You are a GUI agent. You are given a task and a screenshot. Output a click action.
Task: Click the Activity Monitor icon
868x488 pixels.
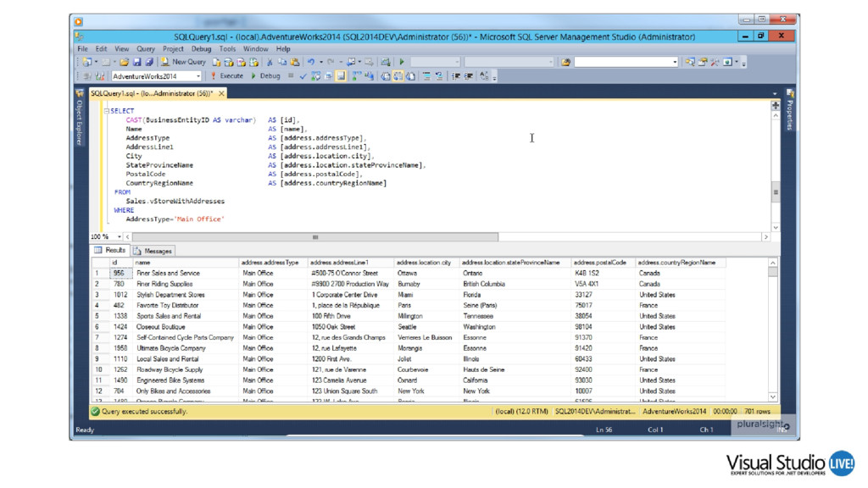[x=386, y=62]
